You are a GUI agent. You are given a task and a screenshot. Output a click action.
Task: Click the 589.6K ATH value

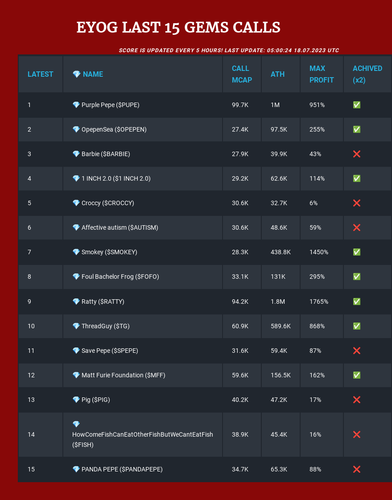pyautogui.click(x=280, y=326)
